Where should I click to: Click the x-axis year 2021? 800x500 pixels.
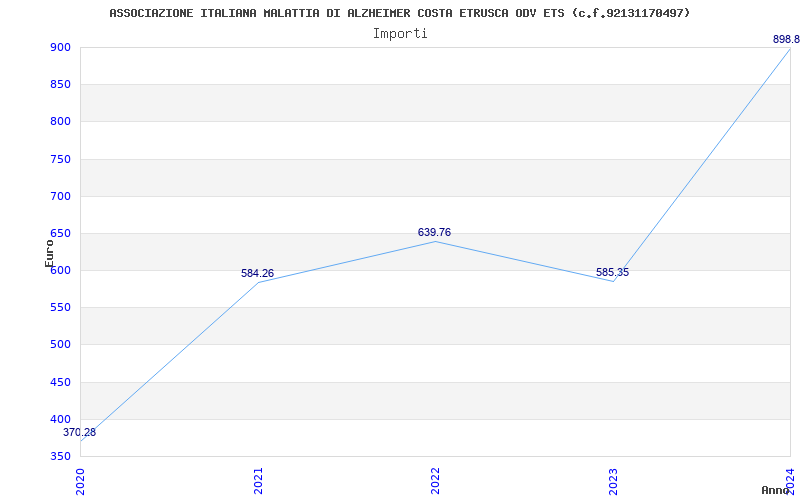click(258, 481)
